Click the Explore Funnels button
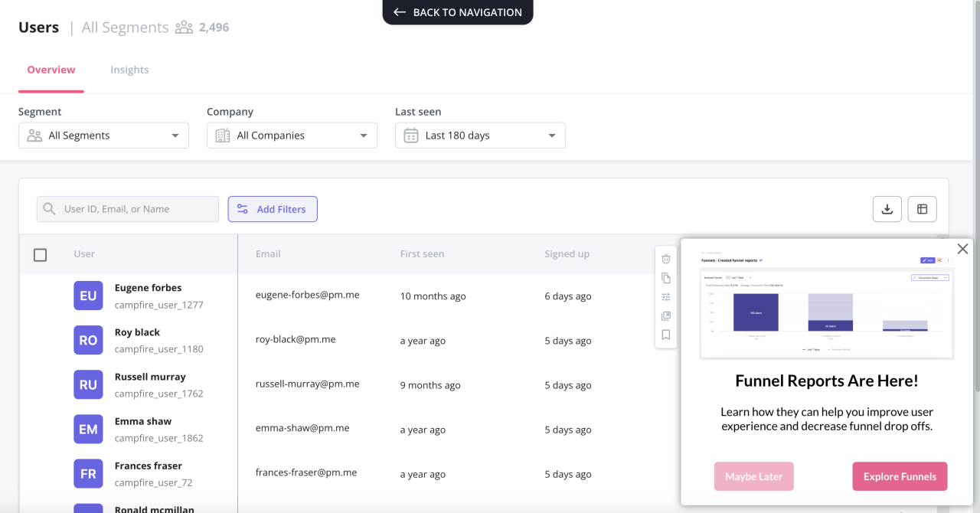 pos(900,476)
